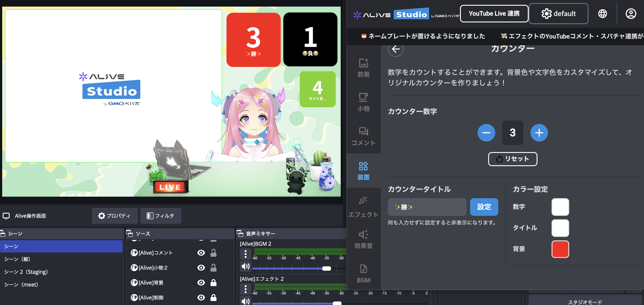Adjust [Alive]エフェクト 2 volume slider
This screenshot has width=644, height=305.
pos(337,303)
